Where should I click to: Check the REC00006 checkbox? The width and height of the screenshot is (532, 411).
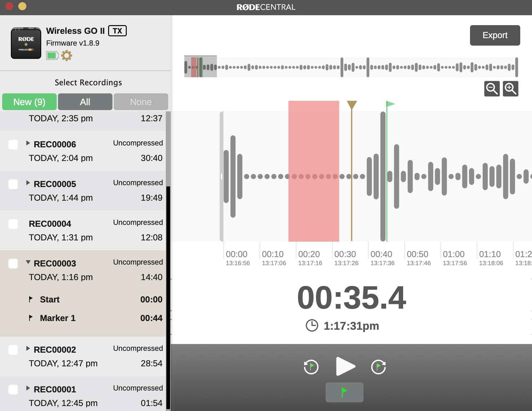[x=13, y=145]
